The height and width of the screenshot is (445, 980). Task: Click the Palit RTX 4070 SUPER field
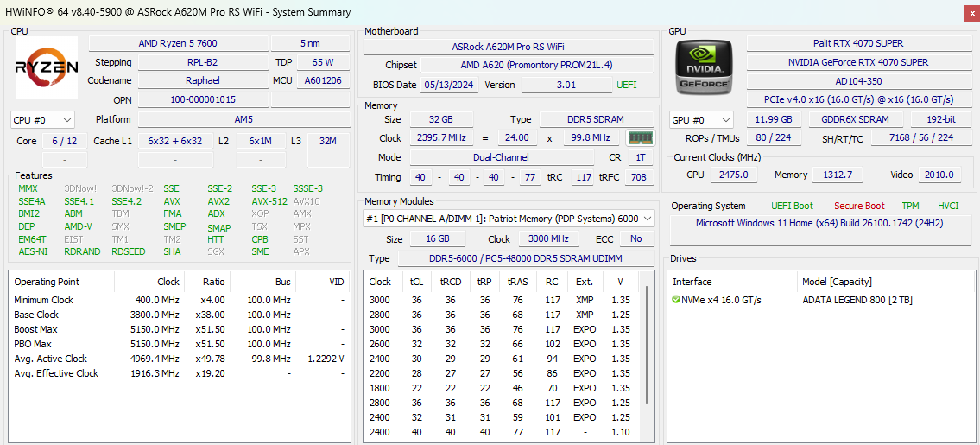(x=858, y=43)
